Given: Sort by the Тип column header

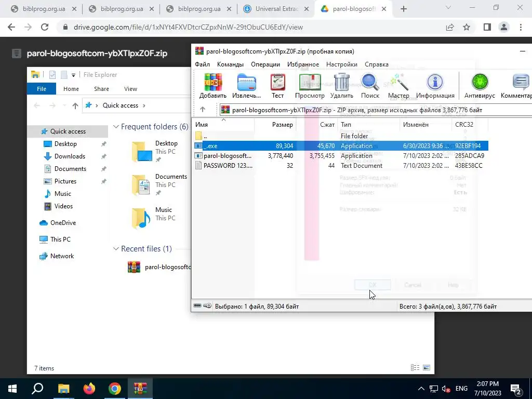Looking at the screenshot, I should coord(369,125).
